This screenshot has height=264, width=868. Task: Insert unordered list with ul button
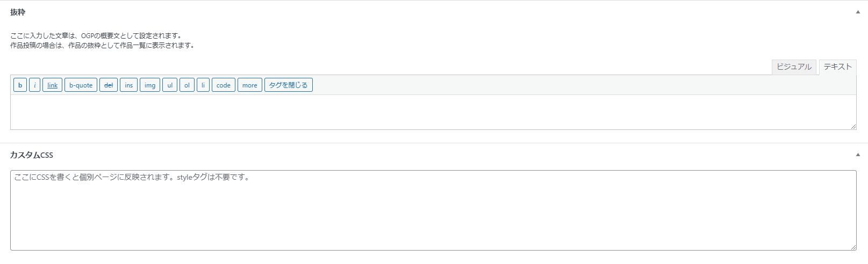[170, 85]
